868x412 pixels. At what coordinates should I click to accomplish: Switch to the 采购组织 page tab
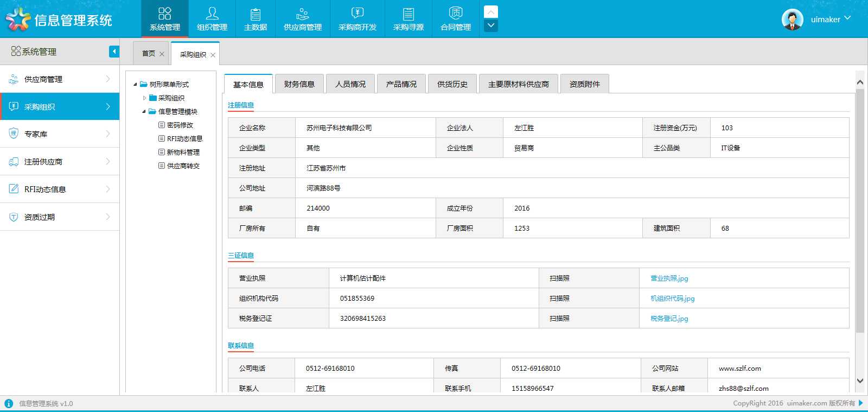click(193, 54)
